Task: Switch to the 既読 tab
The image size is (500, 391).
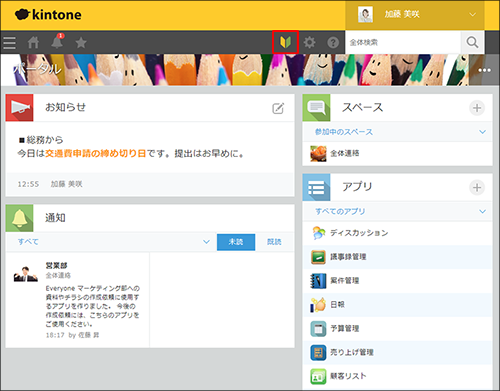Action: (x=274, y=242)
